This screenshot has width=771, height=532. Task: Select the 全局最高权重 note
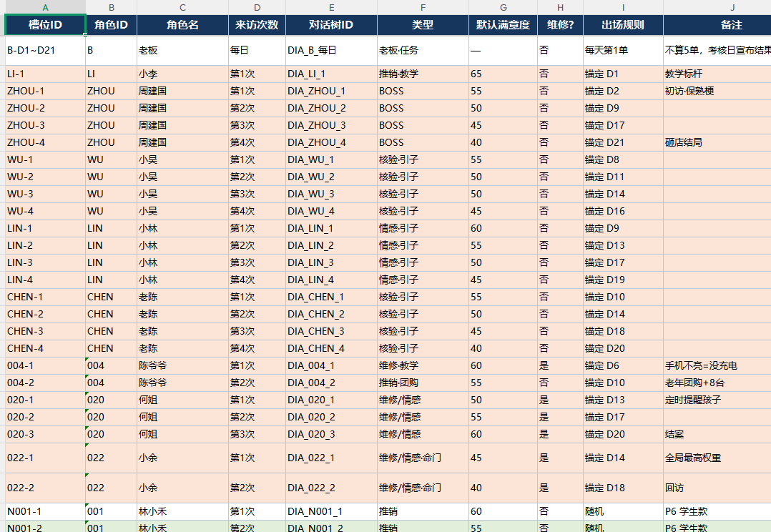click(x=717, y=458)
